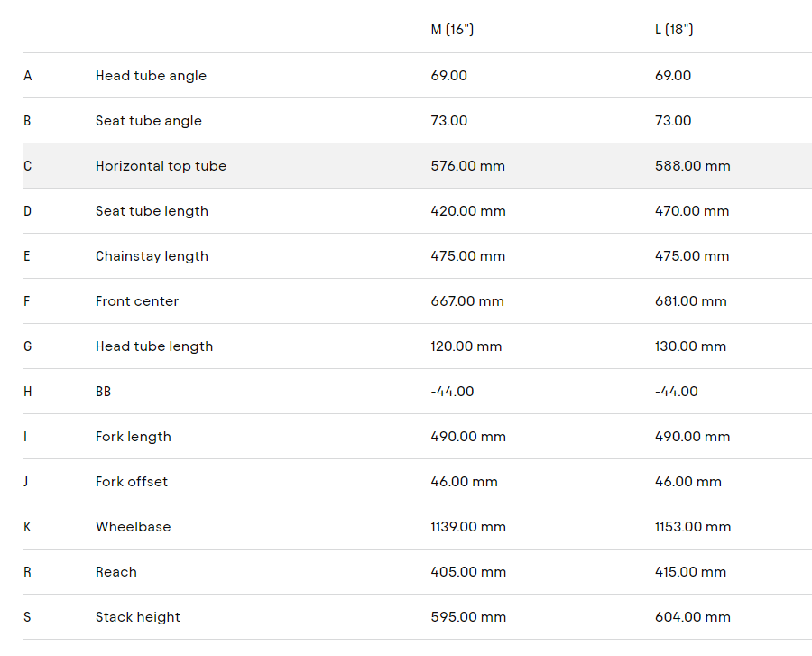Click the Stack height label
812x656 pixels.
coord(138,617)
